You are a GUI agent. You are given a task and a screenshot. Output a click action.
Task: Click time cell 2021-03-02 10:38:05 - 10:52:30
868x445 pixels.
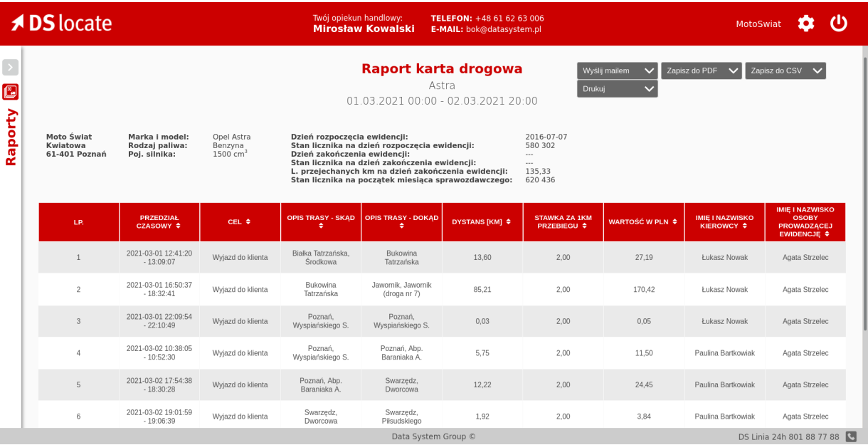tap(159, 353)
